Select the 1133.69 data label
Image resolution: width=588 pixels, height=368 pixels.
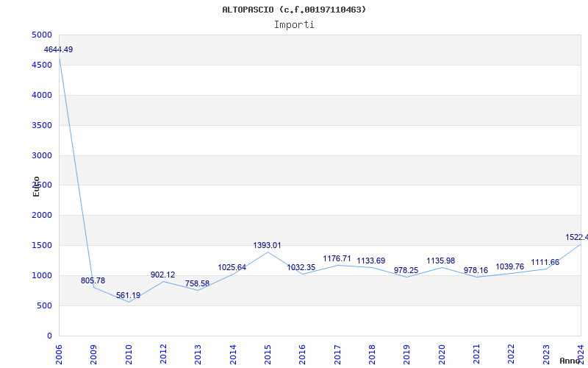[371, 261]
